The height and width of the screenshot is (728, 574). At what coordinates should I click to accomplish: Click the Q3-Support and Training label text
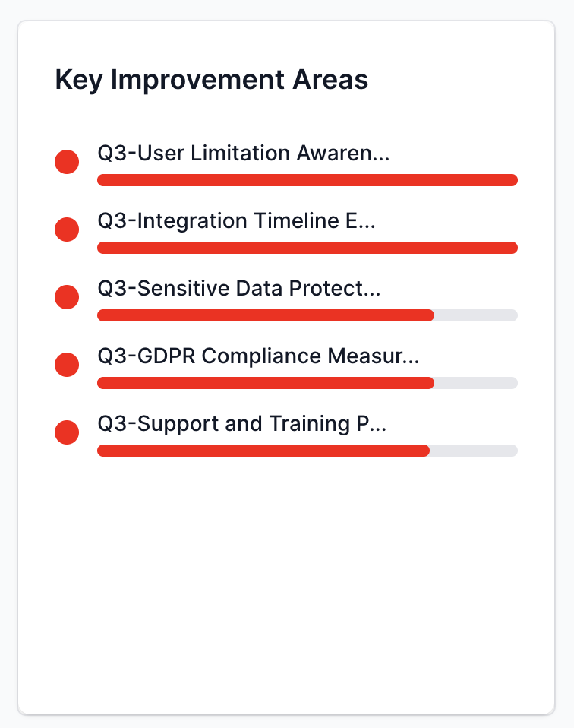tap(242, 424)
